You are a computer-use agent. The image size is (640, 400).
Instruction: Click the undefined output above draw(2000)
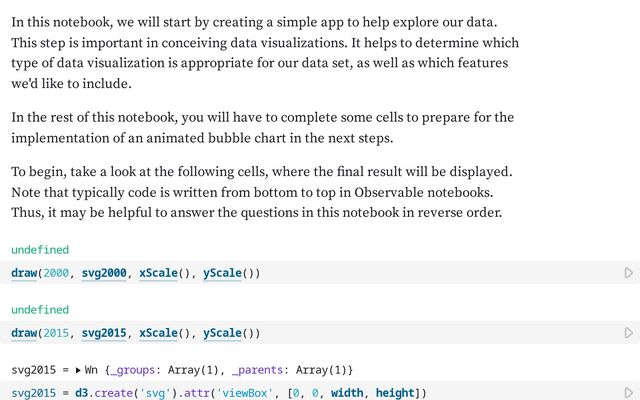[40, 249]
